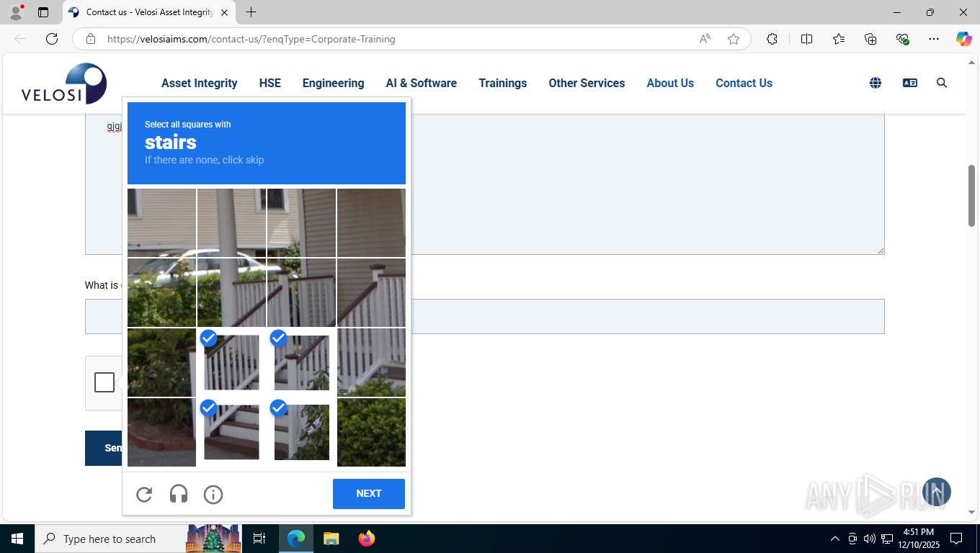
Task: Go back in browser history
Action: coord(20,39)
